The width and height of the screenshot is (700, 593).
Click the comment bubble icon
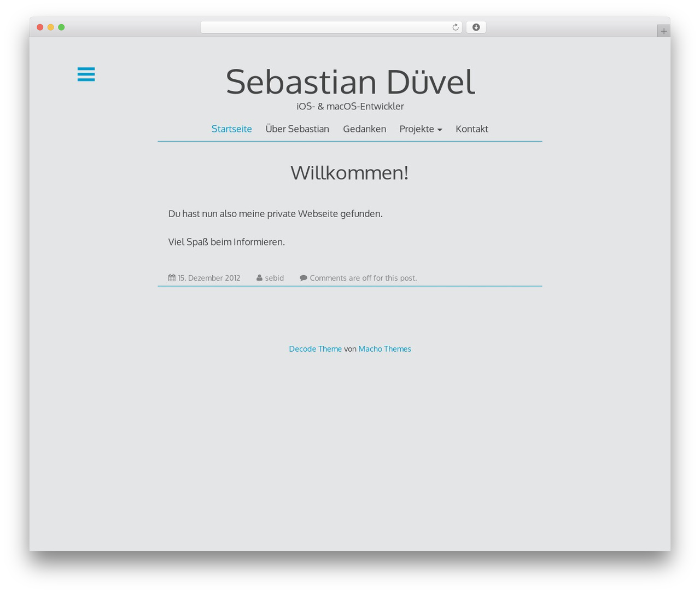point(303,278)
